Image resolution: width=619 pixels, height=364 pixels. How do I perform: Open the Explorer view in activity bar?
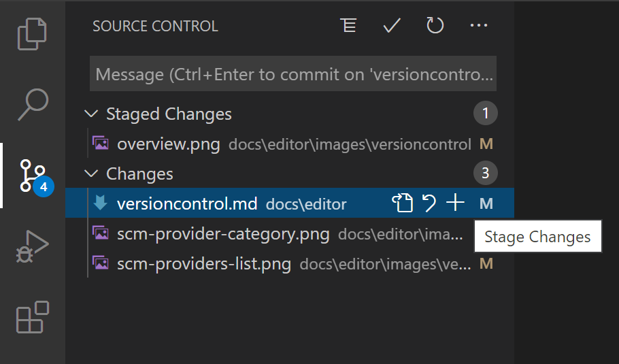coord(33,34)
